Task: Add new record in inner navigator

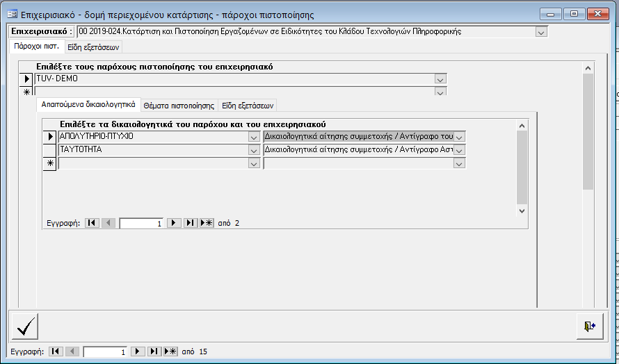Action: [207, 224]
